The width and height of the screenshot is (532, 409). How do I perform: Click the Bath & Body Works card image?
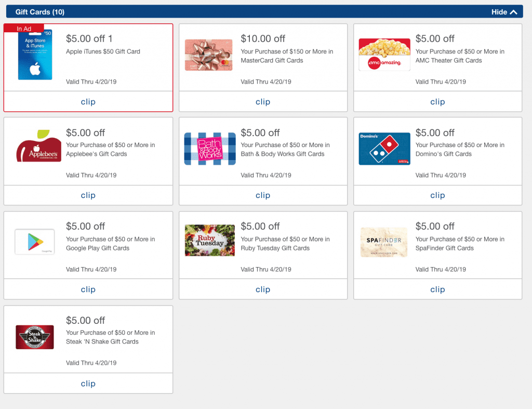(x=209, y=148)
